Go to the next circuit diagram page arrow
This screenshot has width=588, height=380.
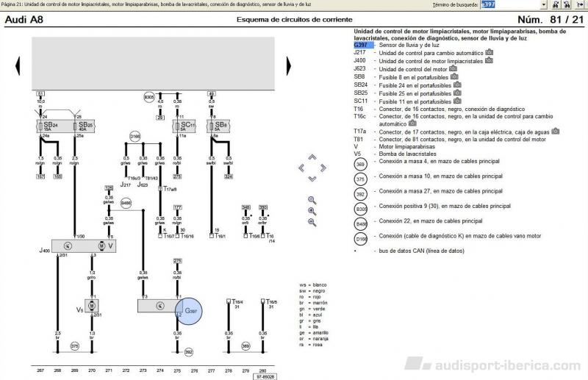click(x=288, y=65)
